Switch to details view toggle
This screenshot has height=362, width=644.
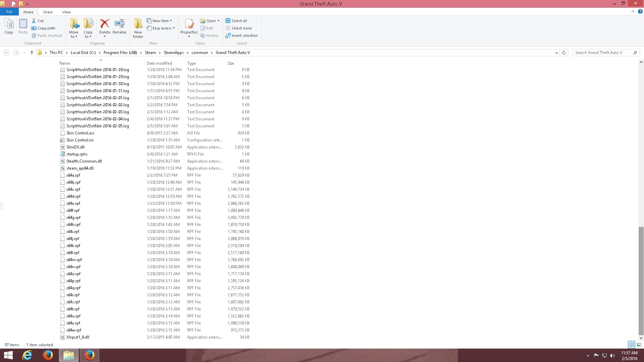pyautogui.click(x=632, y=345)
